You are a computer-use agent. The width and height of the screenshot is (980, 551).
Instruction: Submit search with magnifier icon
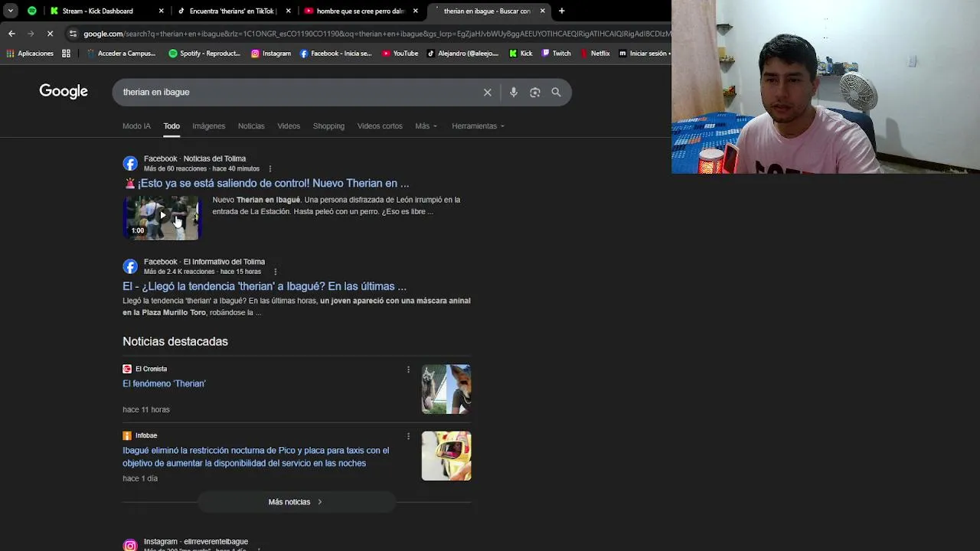(x=556, y=92)
